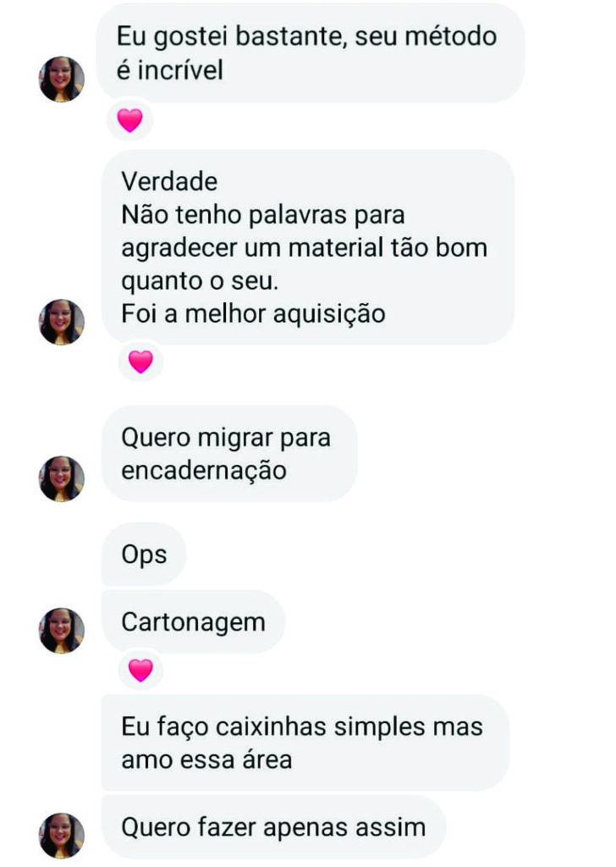
Task: Tap heart reaction under 'Foi a melhor aquisição'
Action: [140, 362]
